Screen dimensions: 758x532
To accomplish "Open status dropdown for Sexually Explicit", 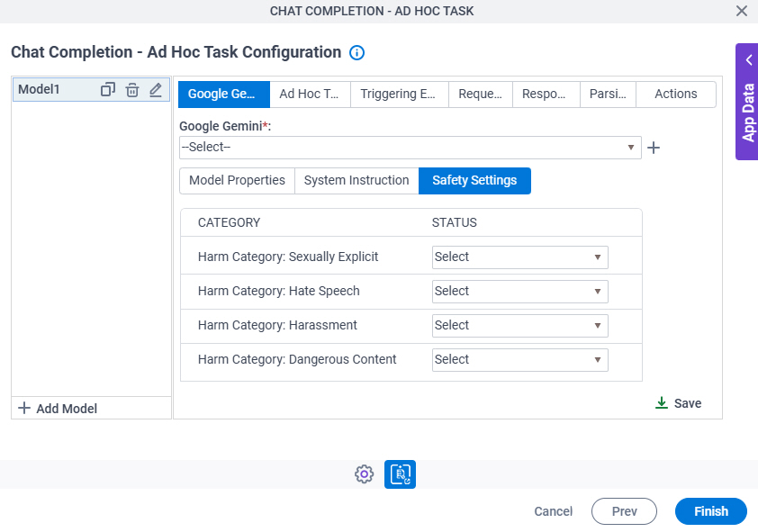I will point(519,257).
